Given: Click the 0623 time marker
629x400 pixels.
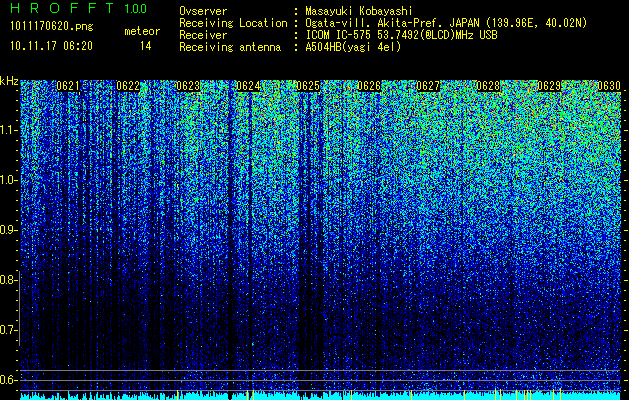Looking at the screenshot, I should 188,86.
